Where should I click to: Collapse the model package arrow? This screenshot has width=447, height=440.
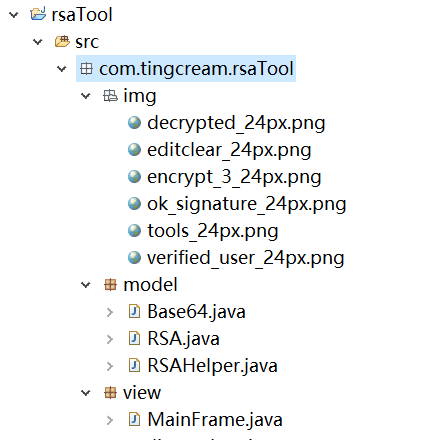coord(86,285)
